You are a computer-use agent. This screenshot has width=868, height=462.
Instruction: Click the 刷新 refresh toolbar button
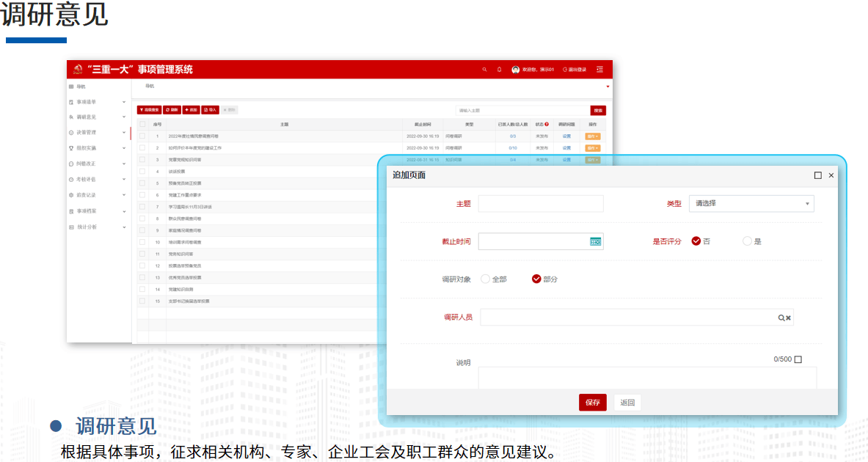pyautogui.click(x=172, y=110)
